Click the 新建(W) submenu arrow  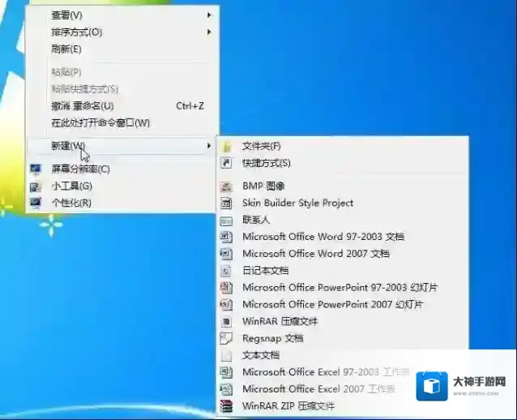[209, 145]
